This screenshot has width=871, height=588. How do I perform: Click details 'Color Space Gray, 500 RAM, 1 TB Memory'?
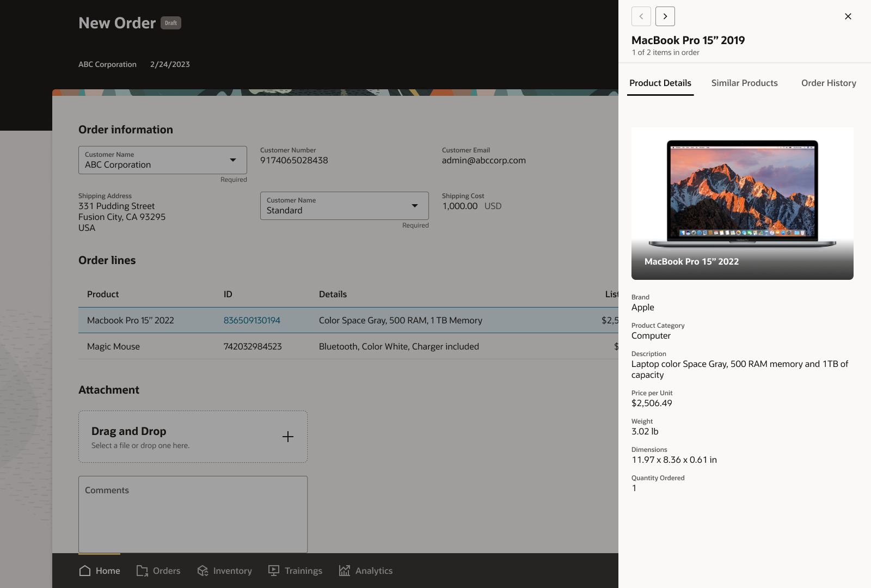(401, 321)
